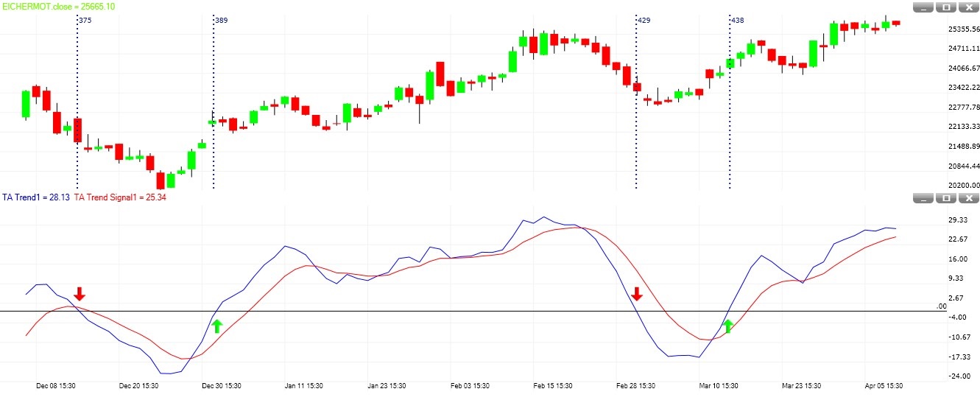Click the 16.00 indicator axis value

pos(957,259)
